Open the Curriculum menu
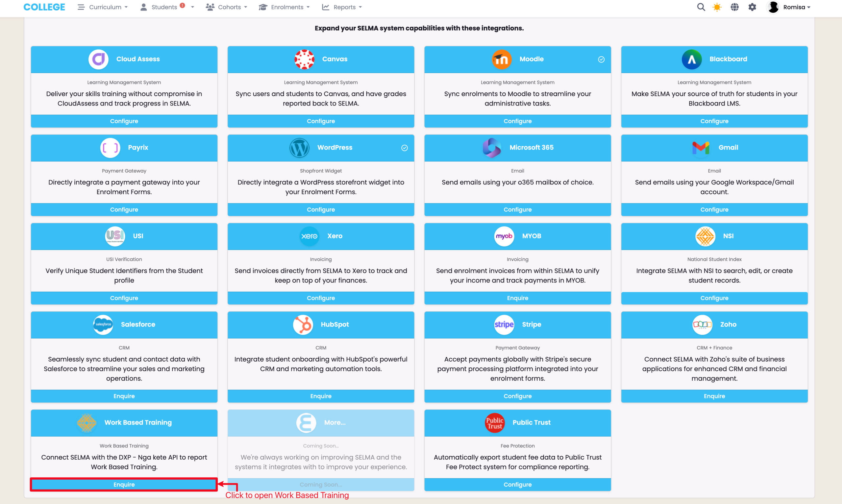The height and width of the screenshot is (504, 842). tap(103, 7)
